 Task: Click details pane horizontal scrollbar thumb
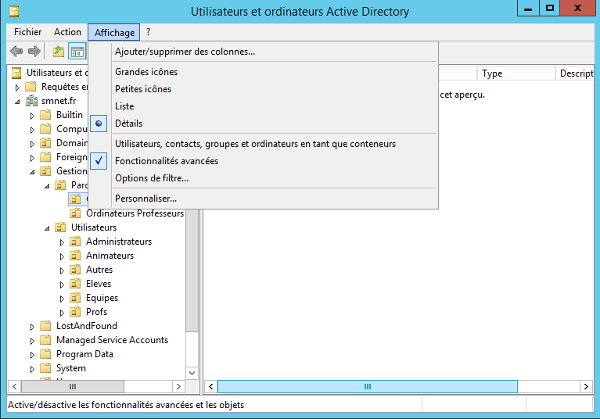[x=367, y=386]
